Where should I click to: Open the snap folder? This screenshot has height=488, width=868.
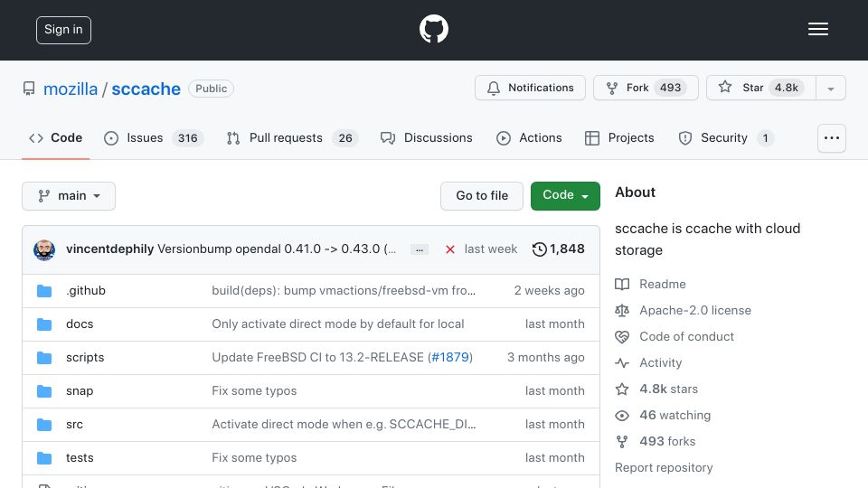[80, 391]
